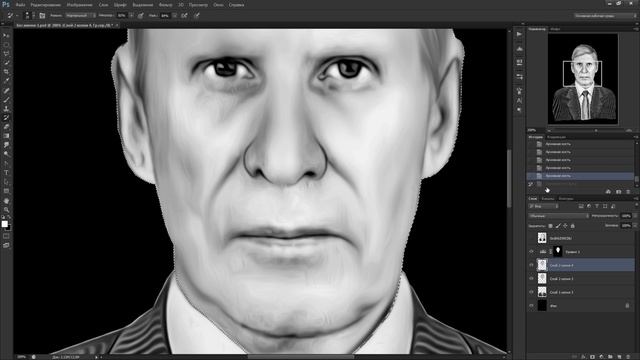Toggle the Brush panel button
Image resolution: width=640 pixels, height=360 pixels.
tap(42, 16)
